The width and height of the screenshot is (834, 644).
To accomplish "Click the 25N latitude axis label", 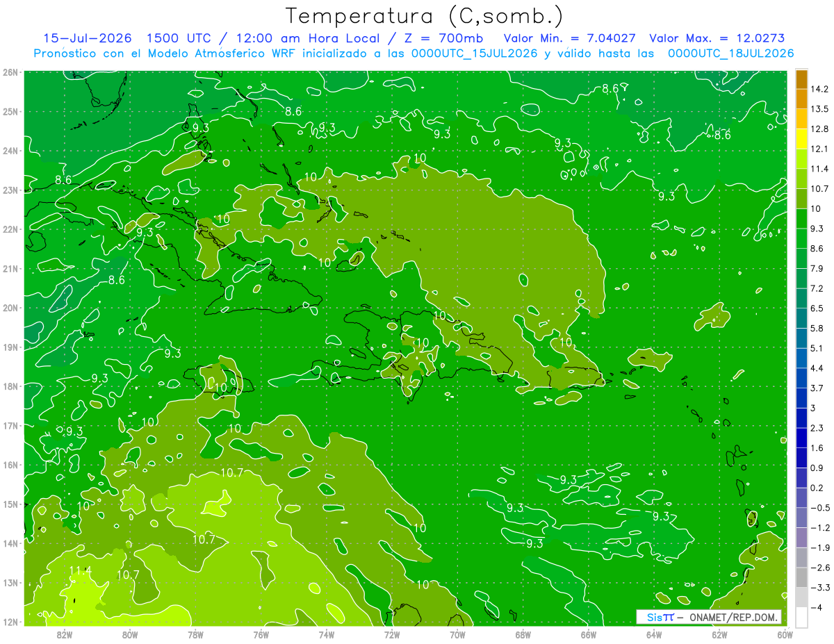I will [x=10, y=111].
